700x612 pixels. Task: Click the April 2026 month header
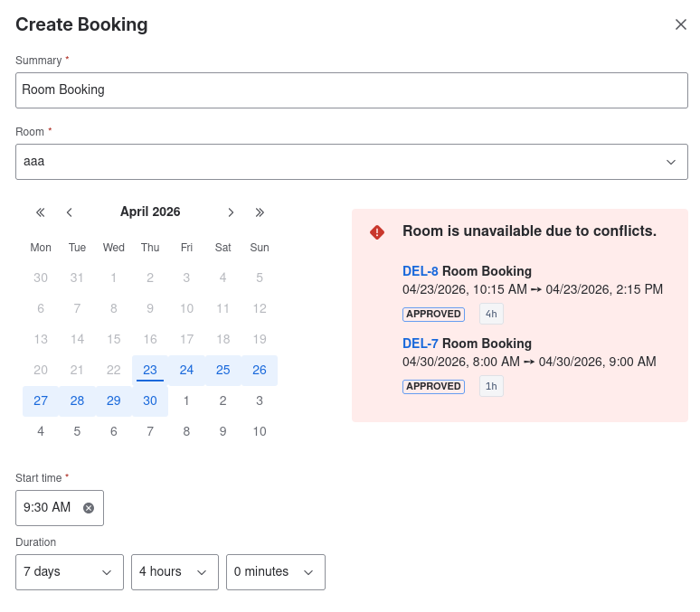pyautogui.click(x=150, y=212)
